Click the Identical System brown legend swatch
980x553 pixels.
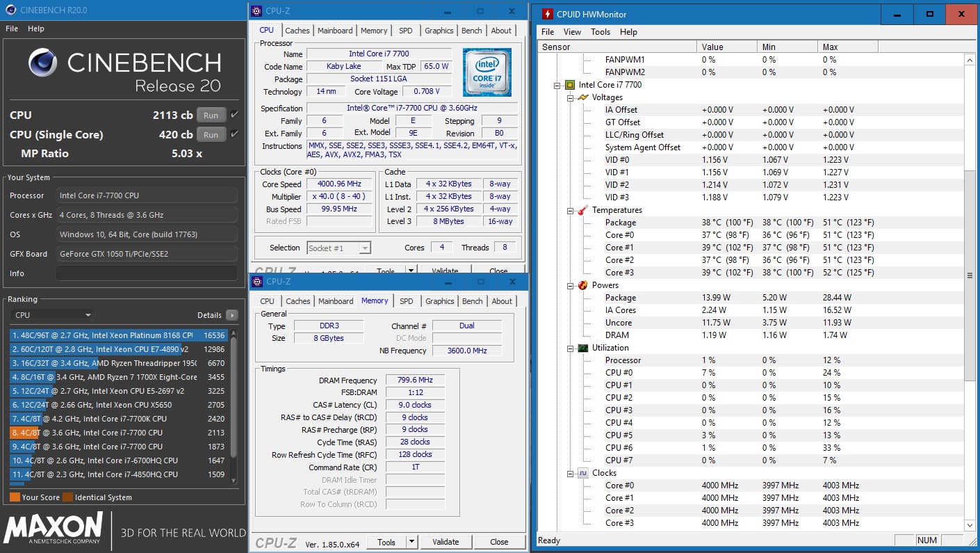(x=67, y=497)
